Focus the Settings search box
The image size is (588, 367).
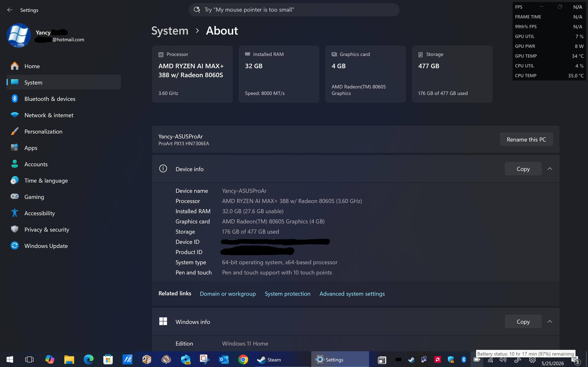click(x=294, y=10)
